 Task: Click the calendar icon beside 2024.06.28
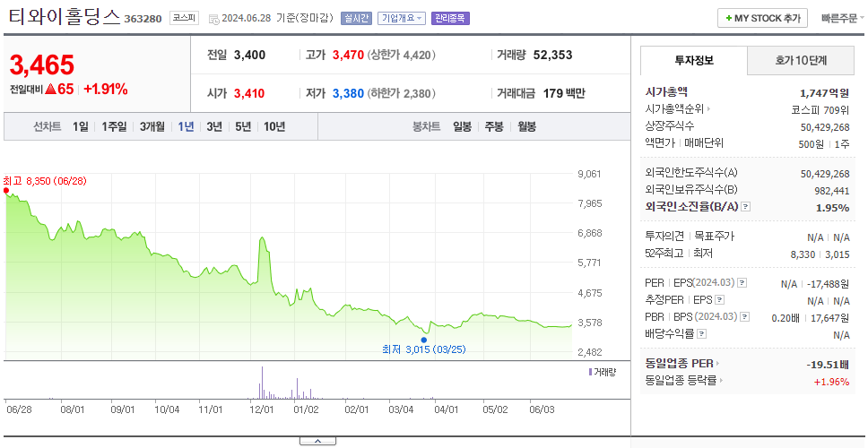pyautogui.click(x=213, y=19)
